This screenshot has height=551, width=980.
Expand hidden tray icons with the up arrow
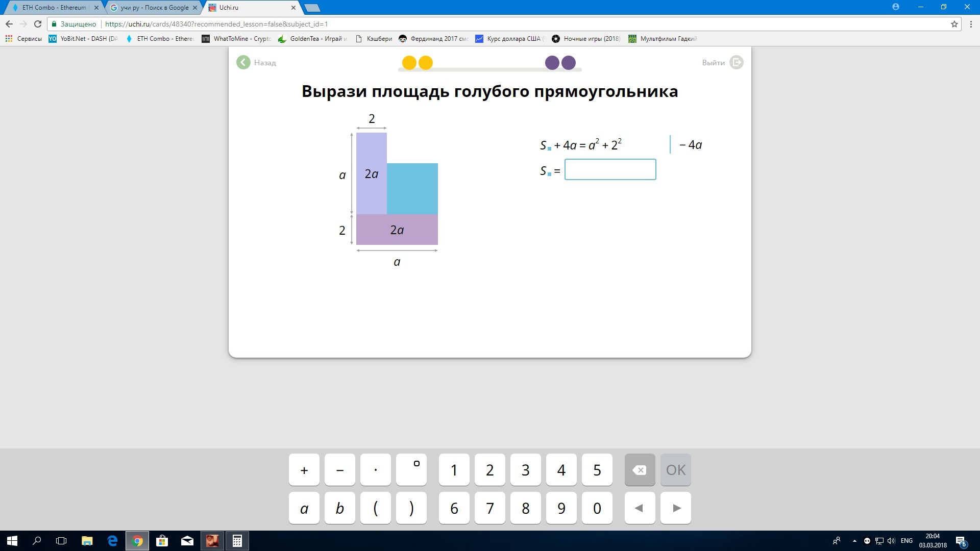853,541
